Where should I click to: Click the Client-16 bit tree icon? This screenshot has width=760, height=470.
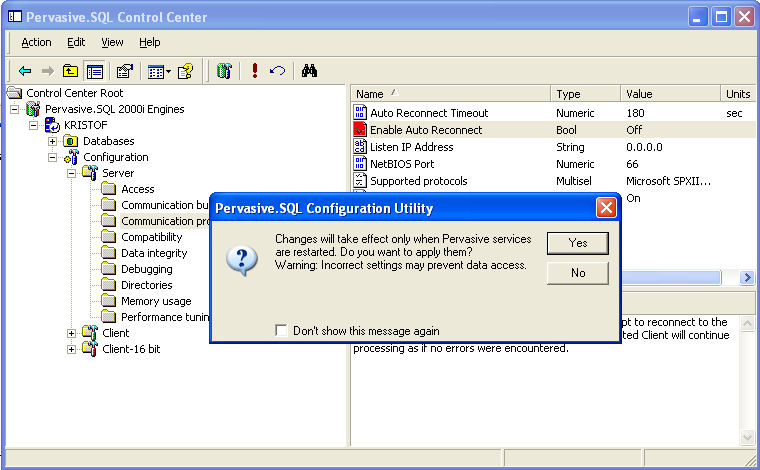[x=90, y=348]
